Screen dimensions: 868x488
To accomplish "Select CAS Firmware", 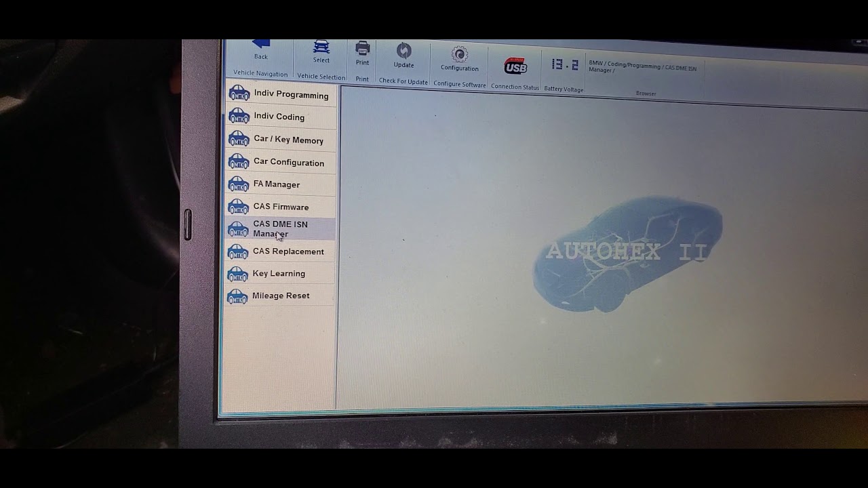I will click(280, 207).
